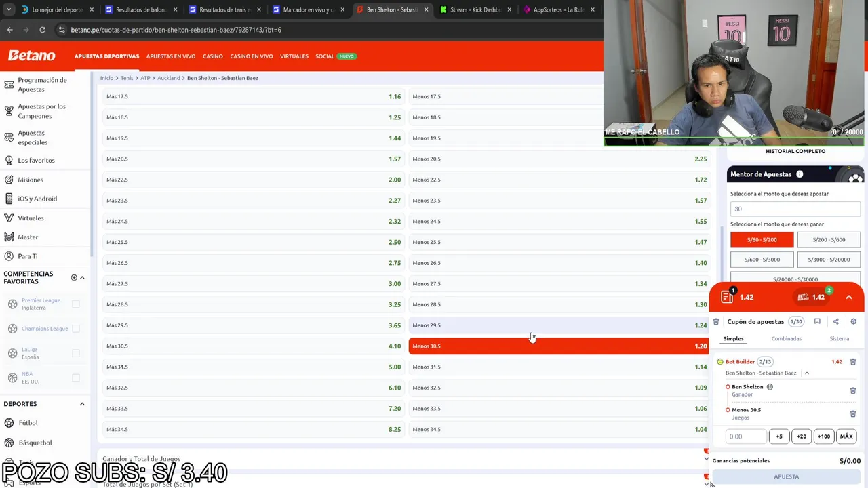Share the bet slip
Image resolution: width=868 pixels, height=488 pixels.
[x=835, y=322]
